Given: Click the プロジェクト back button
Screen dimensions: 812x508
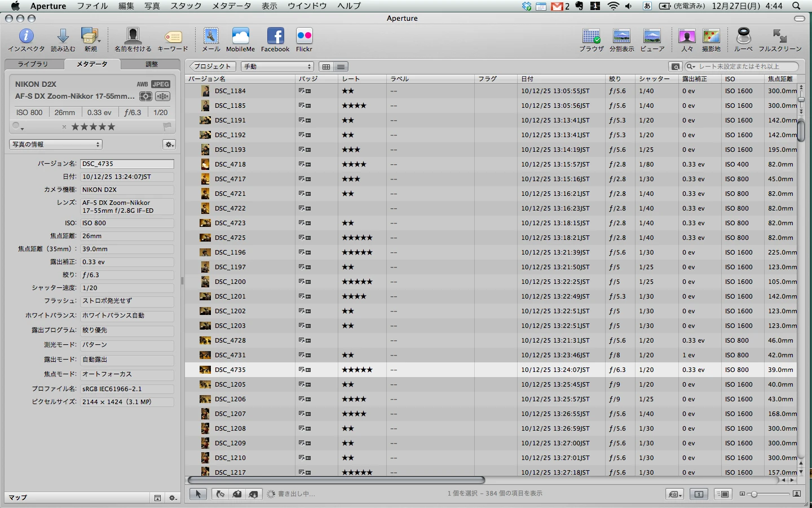Looking at the screenshot, I should pyautogui.click(x=212, y=67).
